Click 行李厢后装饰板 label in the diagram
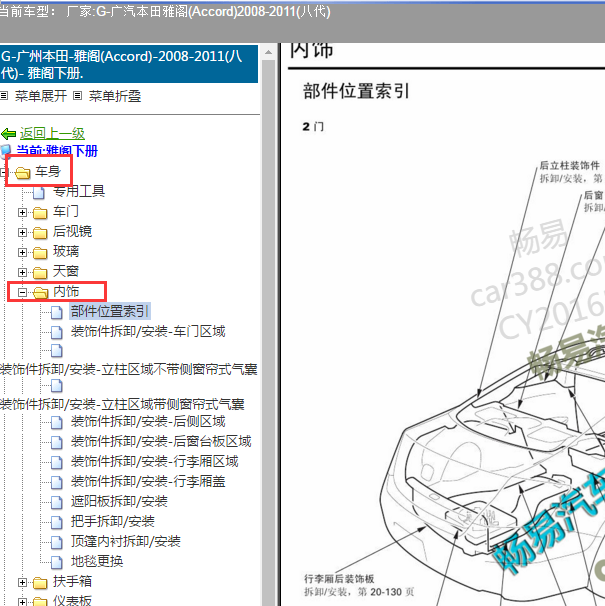The height and width of the screenshot is (606, 605). pyautogui.click(x=339, y=579)
